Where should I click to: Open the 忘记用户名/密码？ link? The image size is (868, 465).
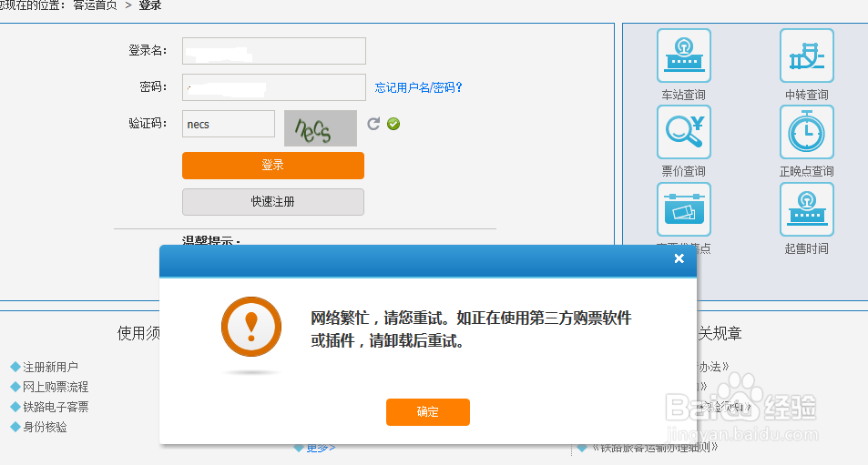click(x=418, y=87)
